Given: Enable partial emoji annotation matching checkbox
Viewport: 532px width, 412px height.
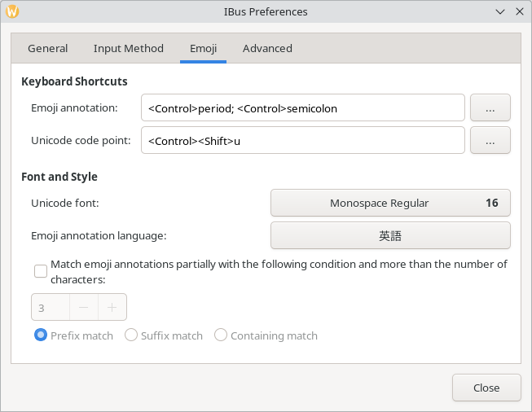Looking at the screenshot, I should (x=41, y=271).
